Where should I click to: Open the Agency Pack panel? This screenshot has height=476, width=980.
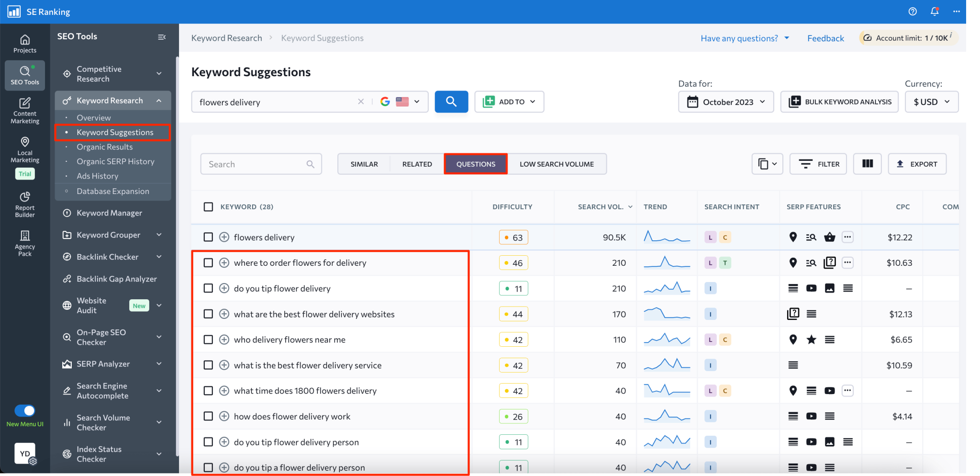(x=24, y=242)
